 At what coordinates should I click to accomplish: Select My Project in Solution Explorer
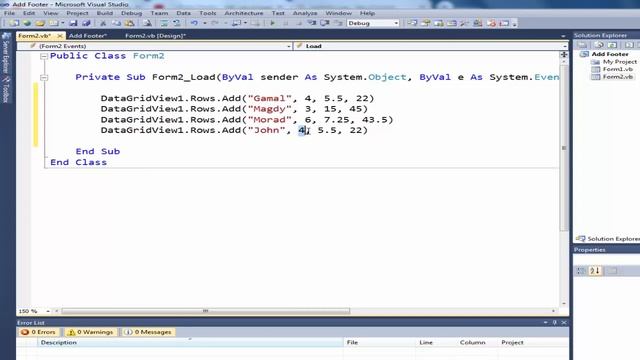pyautogui.click(x=620, y=62)
